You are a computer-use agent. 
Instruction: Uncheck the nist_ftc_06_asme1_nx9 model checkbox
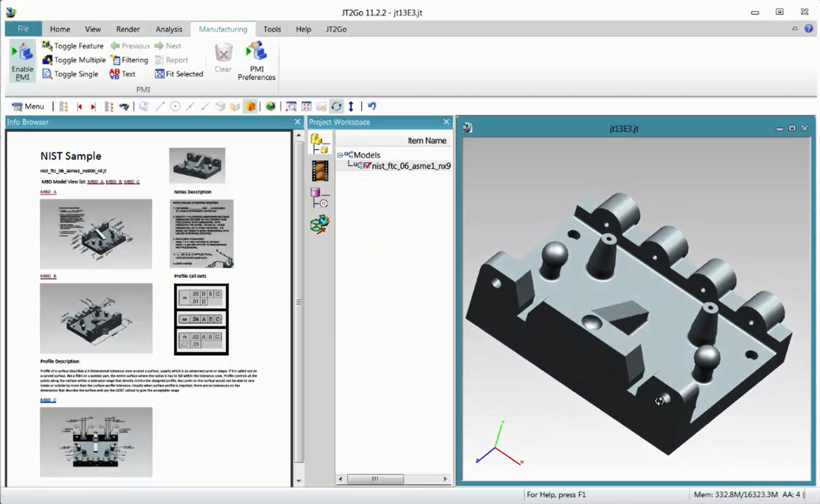(x=367, y=166)
